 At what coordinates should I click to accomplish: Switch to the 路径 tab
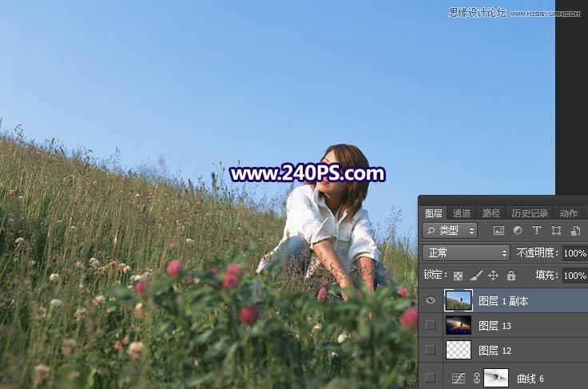pyautogui.click(x=491, y=213)
